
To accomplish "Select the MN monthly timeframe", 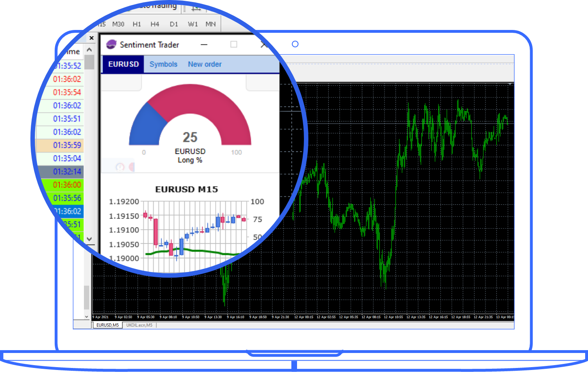I will (x=210, y=24).
